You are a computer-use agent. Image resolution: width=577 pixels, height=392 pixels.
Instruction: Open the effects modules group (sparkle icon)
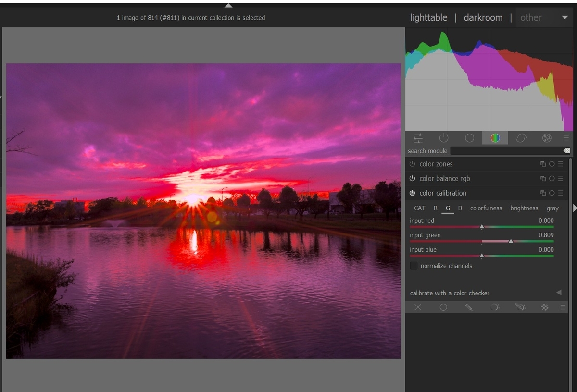(547, 138)
